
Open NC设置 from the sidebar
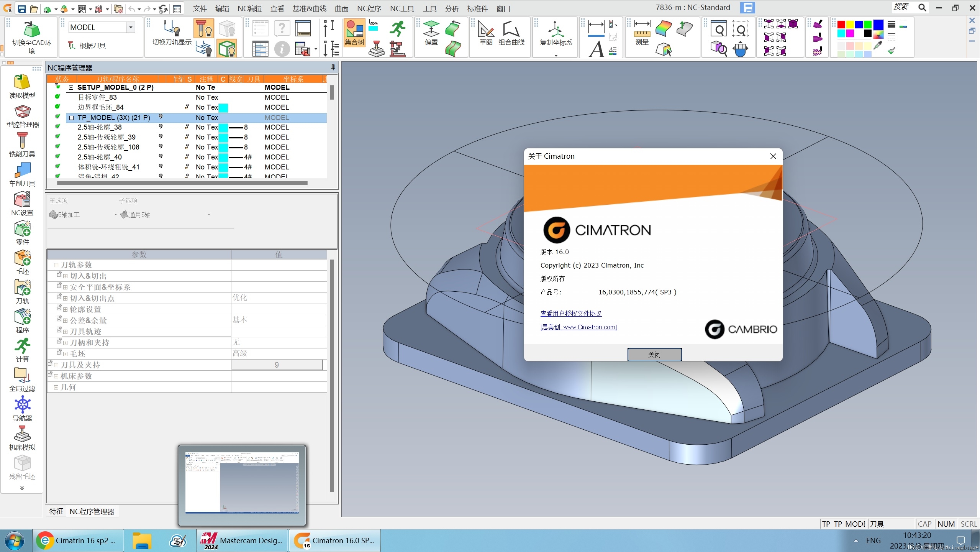[x=22, y=204]
